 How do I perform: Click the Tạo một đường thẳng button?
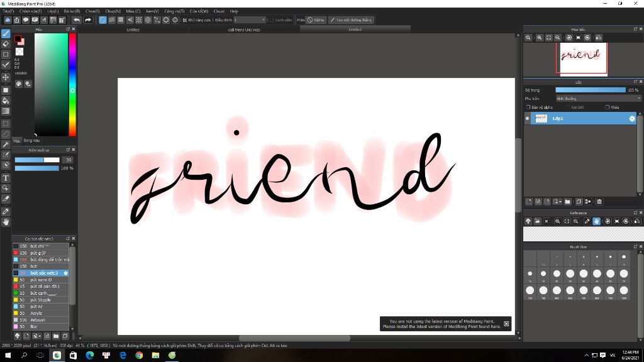[351, 19]
